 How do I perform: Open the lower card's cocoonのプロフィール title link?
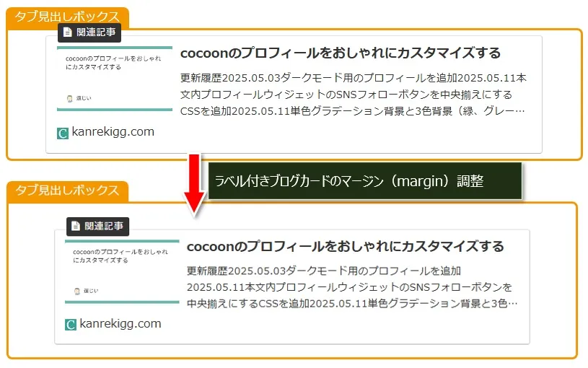click(345, 247)
